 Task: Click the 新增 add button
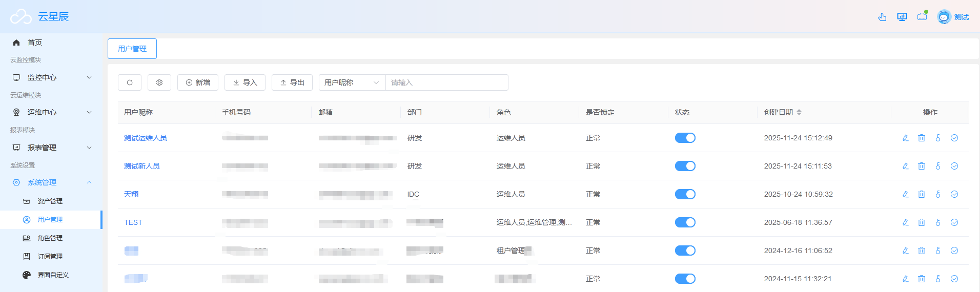198,82
